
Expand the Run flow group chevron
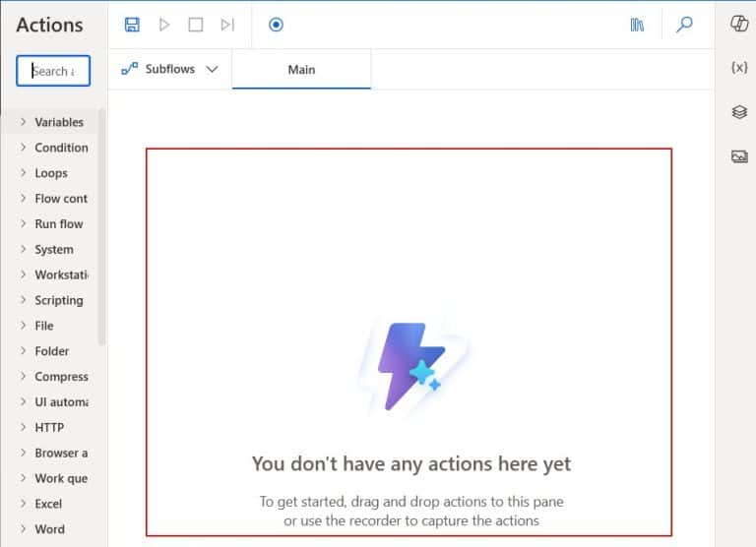[x=23, y=223]
